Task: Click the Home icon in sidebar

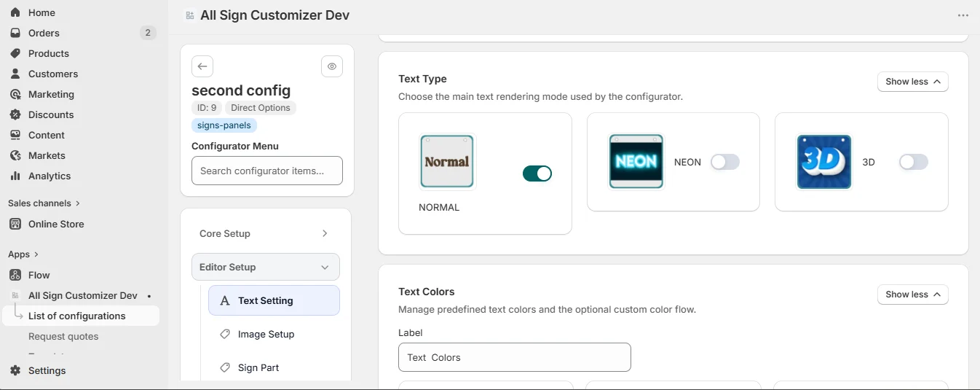Action: click(x=15, y=12)
